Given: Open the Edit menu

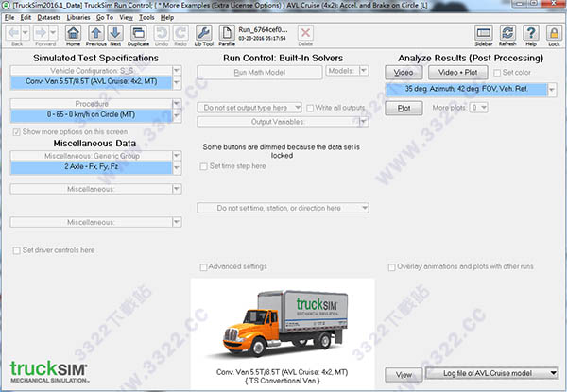Looking at the screenshot, I should pos(26,17).
